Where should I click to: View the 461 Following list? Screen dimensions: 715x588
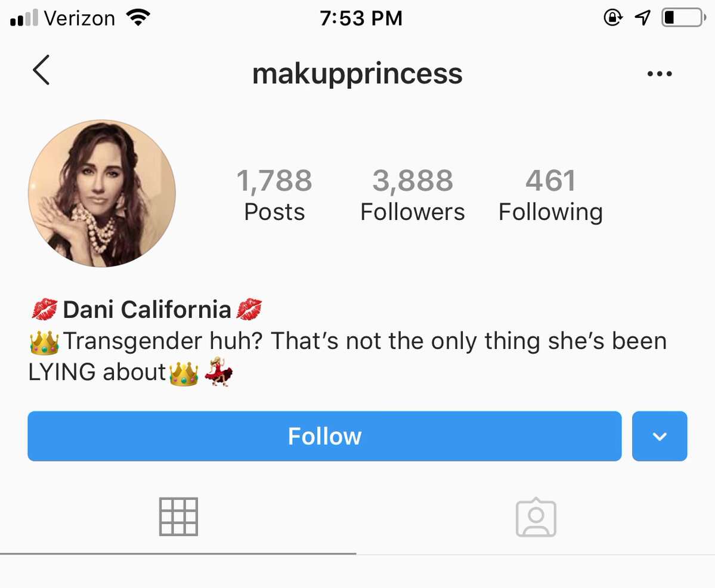pyautogui.click(x=550, y=195)
